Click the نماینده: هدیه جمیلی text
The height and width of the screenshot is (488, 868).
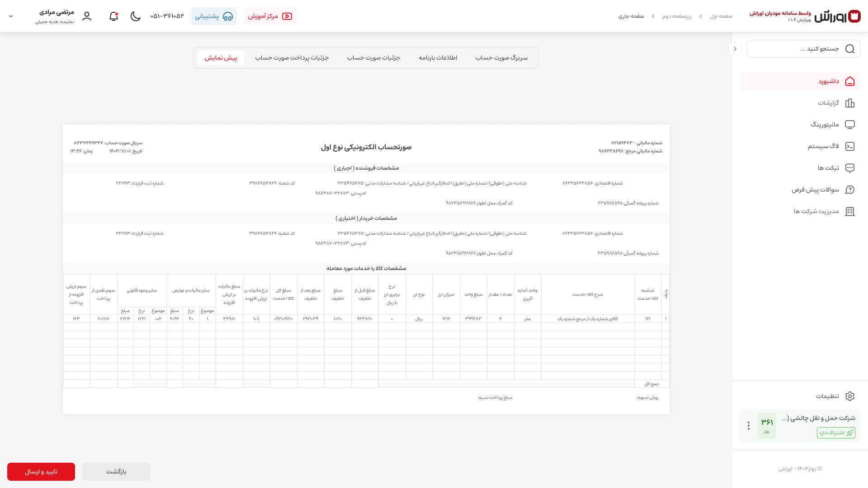tap(55, 22)
